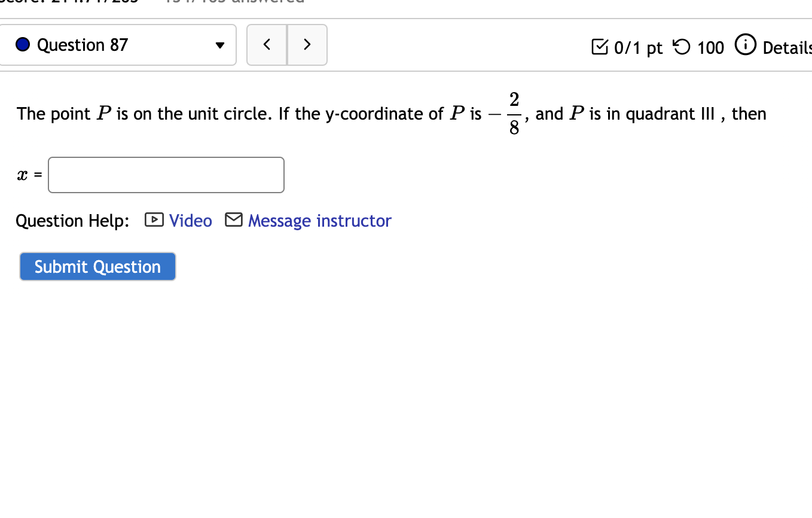Click the Question Help label

(x=72, y=220)
